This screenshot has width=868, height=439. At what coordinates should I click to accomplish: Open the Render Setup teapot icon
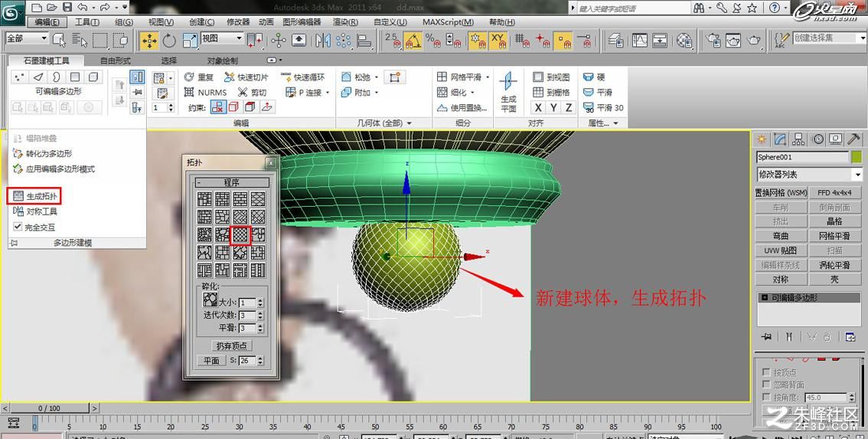pos(713,41)
